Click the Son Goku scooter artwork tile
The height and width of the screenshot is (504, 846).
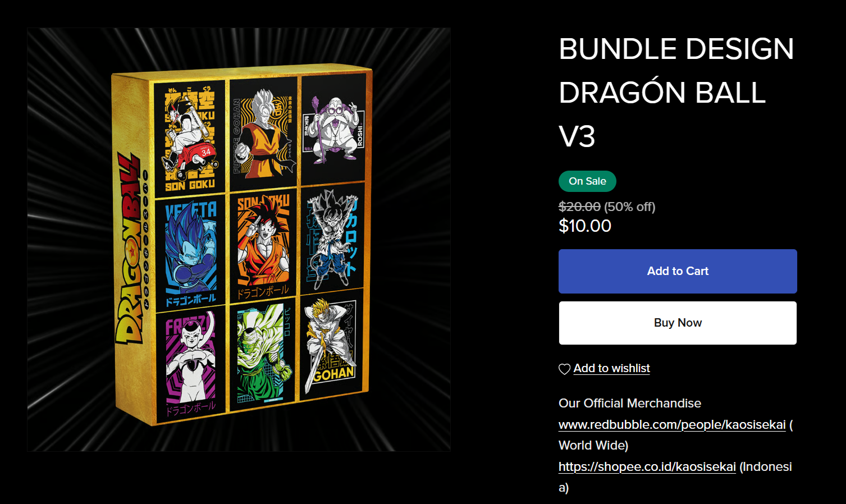(190, 137)
